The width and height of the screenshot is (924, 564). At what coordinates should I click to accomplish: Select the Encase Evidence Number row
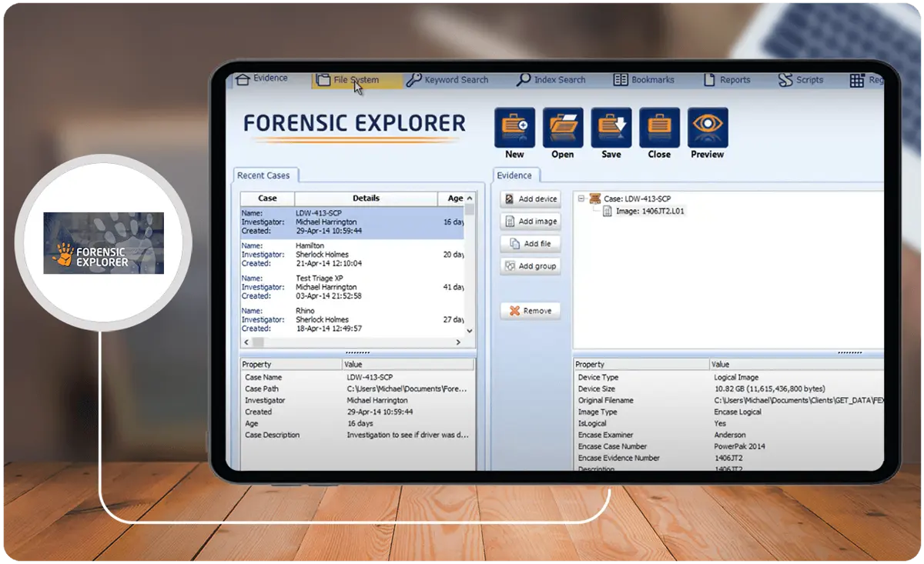(728, 459)
